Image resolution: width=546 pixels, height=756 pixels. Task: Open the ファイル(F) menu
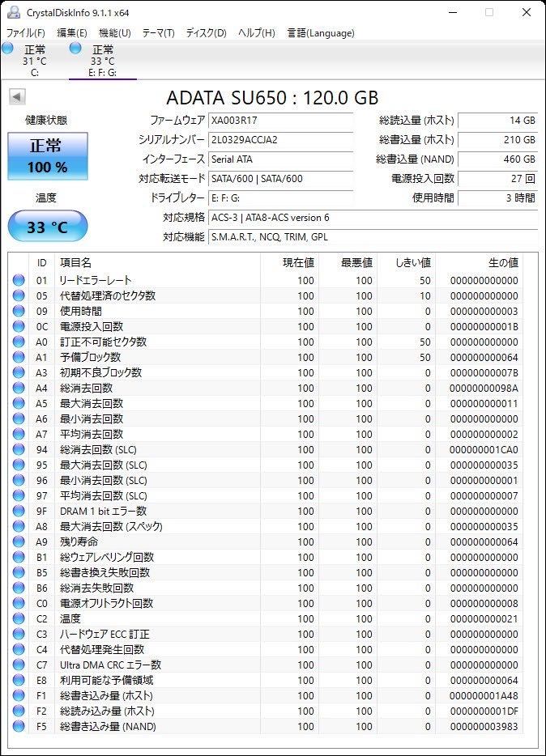click(26, 33)
